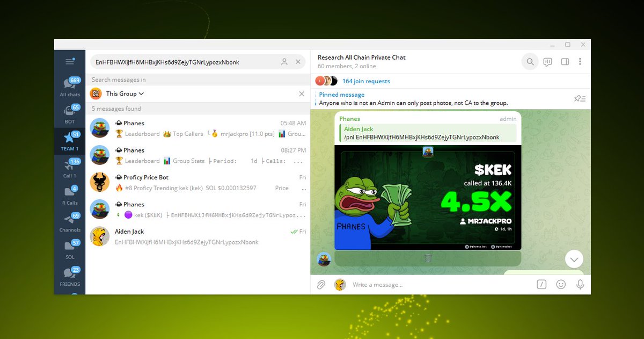Close the This Group search filter
Screen dimensions: 644x339
click(x=302, y=93)
